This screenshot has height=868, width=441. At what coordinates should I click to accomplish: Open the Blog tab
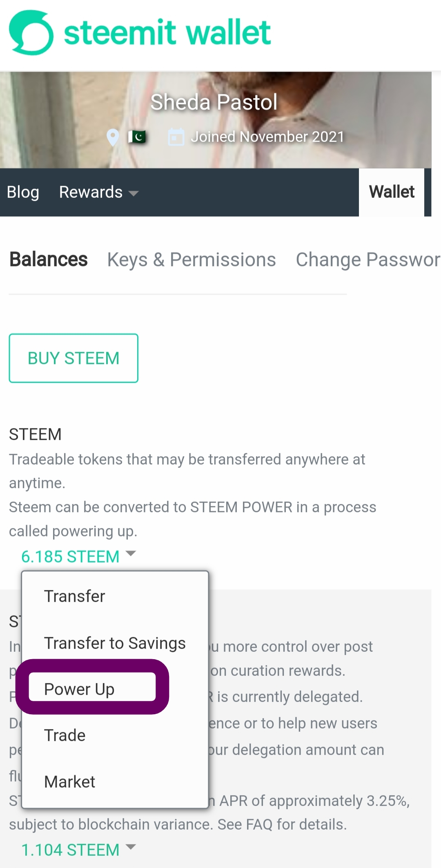coord(23,192)
